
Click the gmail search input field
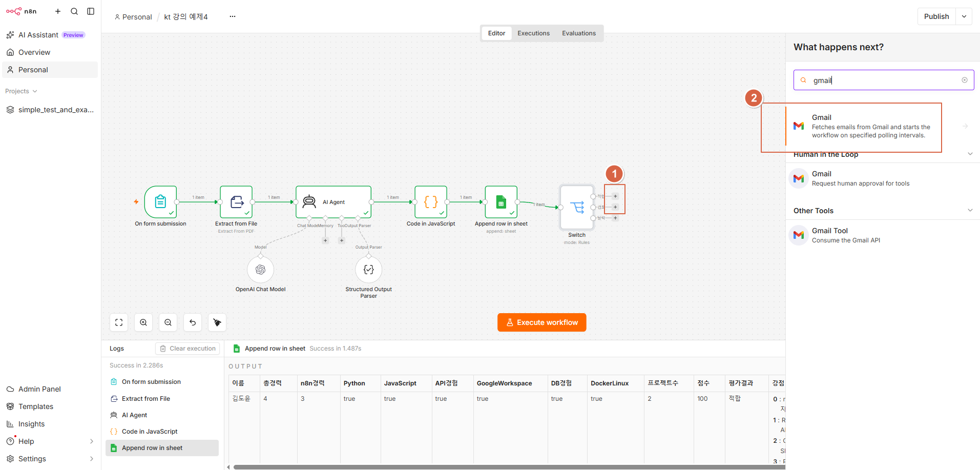[x=884, y=80]
